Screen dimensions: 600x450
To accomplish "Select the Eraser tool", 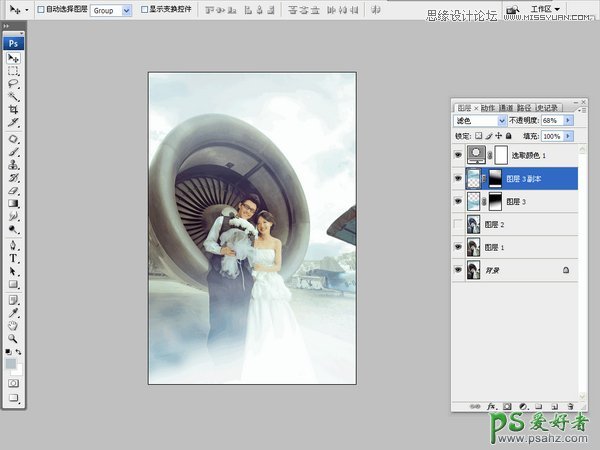I will pyautogui.click(x=14, y=190).
